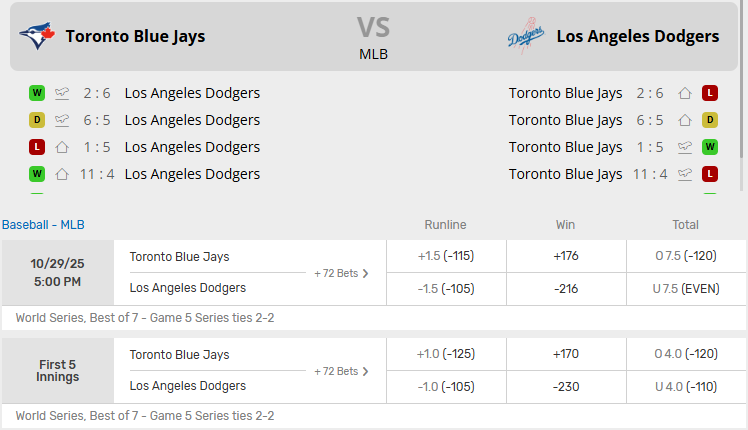Pick the O 7.5 (-120) total
Screen dimensions: 748x430
coord(685,256)
